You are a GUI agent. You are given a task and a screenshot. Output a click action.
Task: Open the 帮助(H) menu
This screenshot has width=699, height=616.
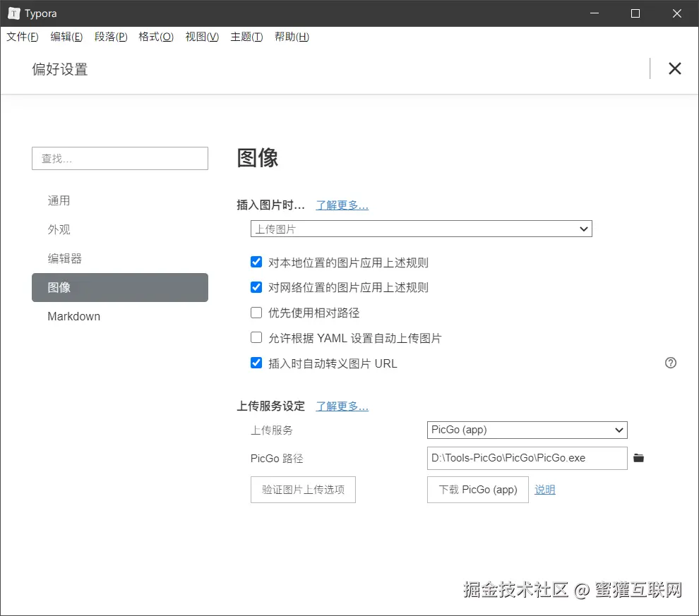pyautogui.click(x=292, y=37)
